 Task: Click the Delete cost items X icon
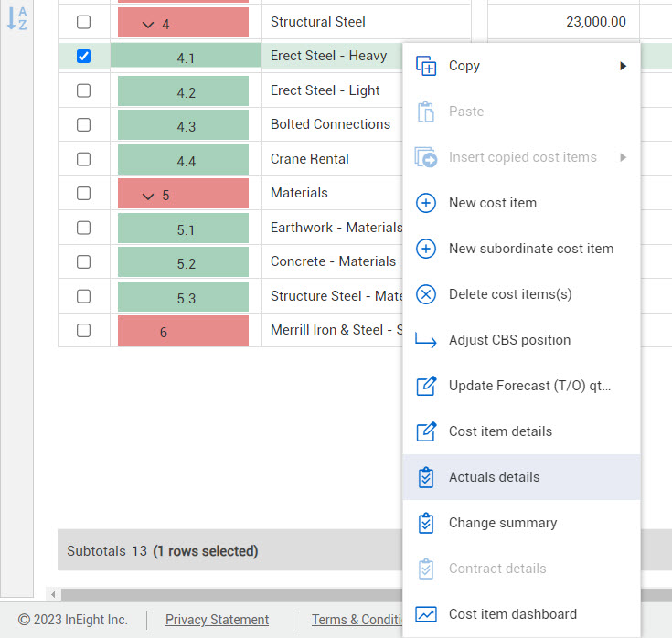tap(426, 294)
